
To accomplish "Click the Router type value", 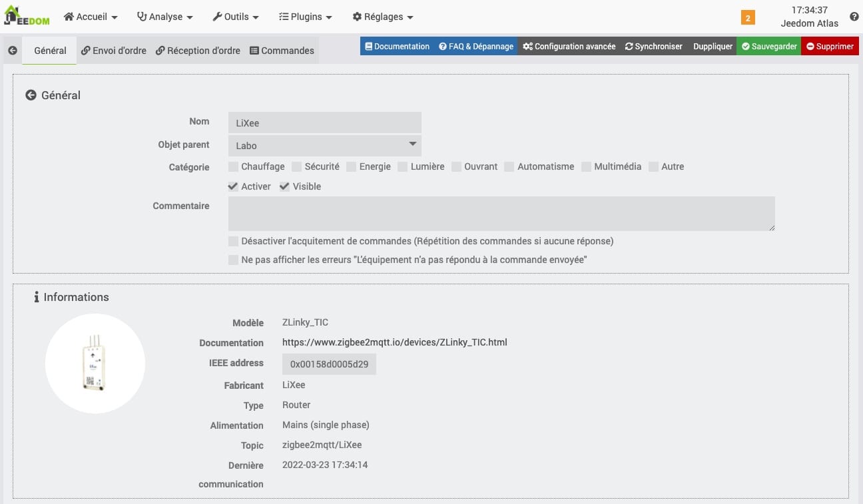I will pyautogui.click(x=296, y=405).
